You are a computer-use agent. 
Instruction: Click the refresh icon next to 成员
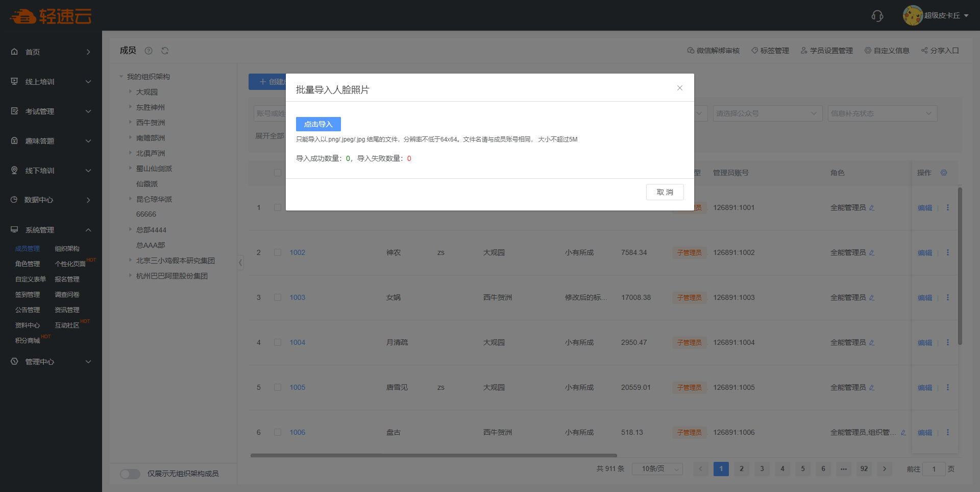165,51
